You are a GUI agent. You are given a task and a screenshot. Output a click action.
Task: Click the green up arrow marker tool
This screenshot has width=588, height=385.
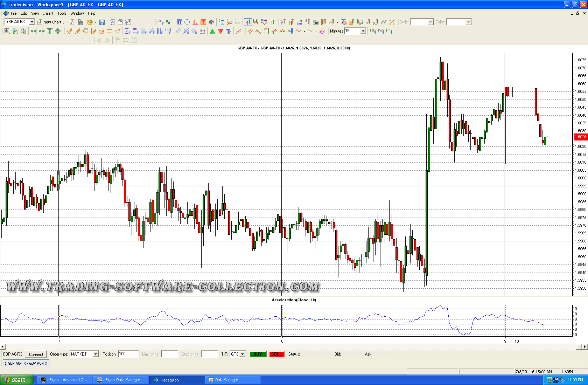click(x=212, y=31)
